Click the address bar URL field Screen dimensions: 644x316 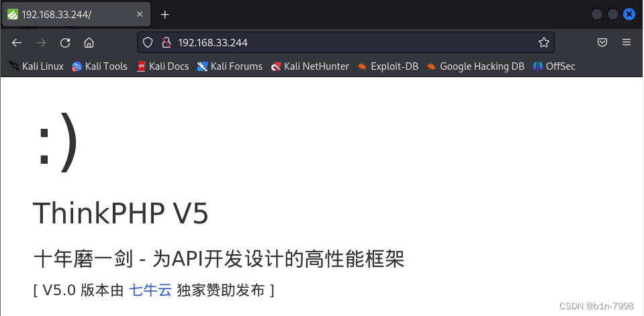tap(346, 42)
